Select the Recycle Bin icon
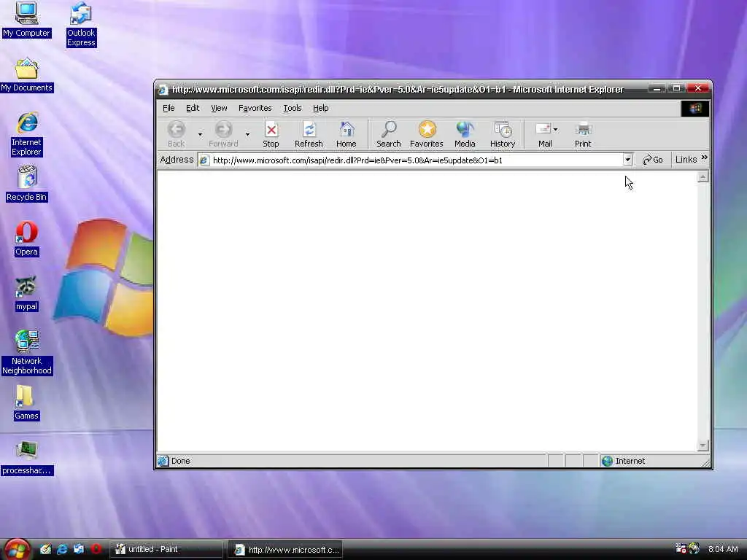This screenshot has height=560, width=747. [x=27, y=184]
